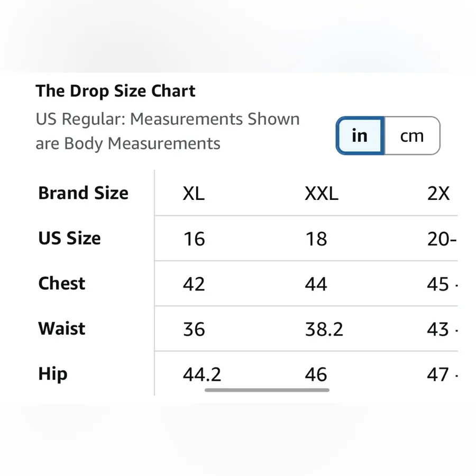Click the horizontal scrollbar under the table
This screenshot has height=476, width=476.
267,390
